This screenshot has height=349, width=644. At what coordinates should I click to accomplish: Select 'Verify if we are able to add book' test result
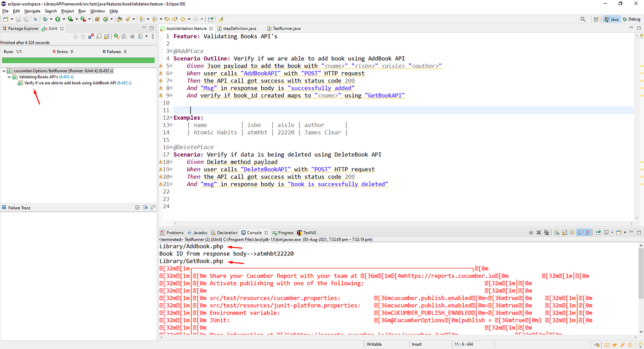click(x=74, y=83)
